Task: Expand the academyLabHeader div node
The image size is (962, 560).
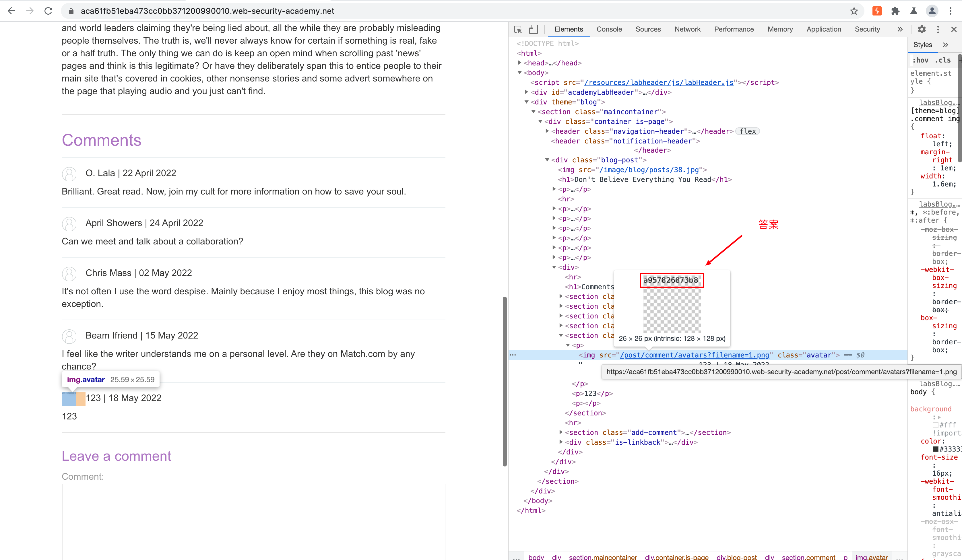Action: pyautogui.click(x=526, y=92)
